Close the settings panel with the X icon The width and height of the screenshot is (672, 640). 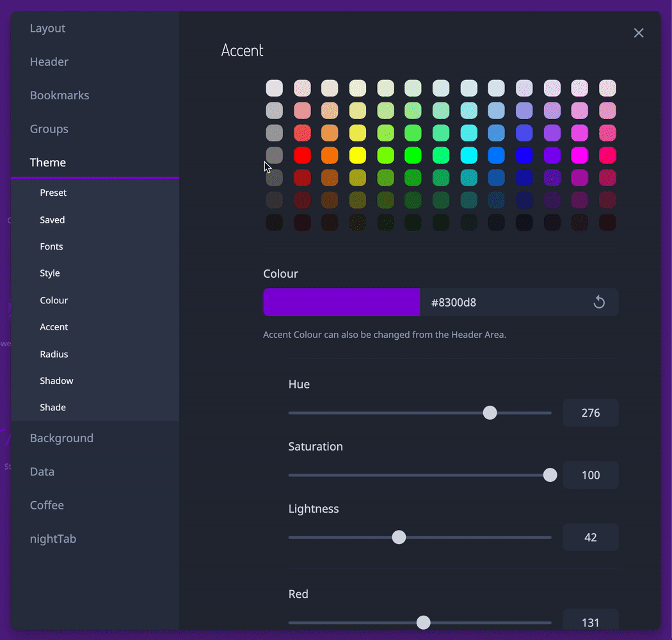[639, 33]
